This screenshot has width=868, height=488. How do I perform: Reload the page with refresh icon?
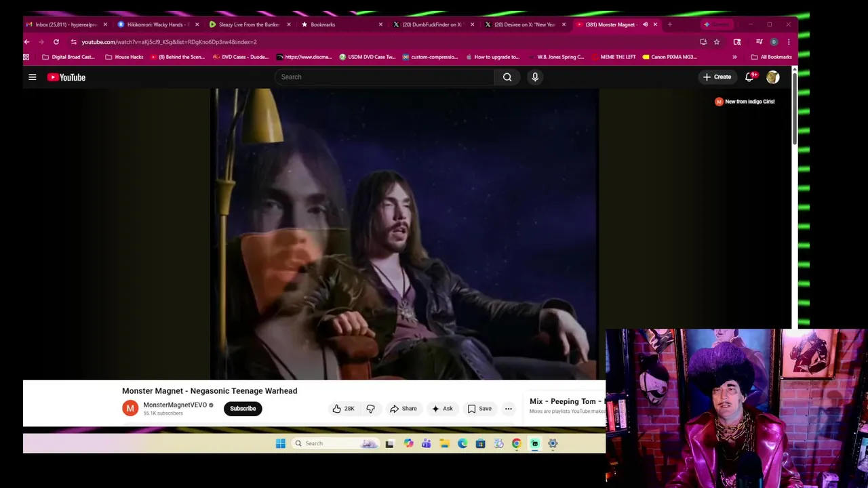pos(56,42)
